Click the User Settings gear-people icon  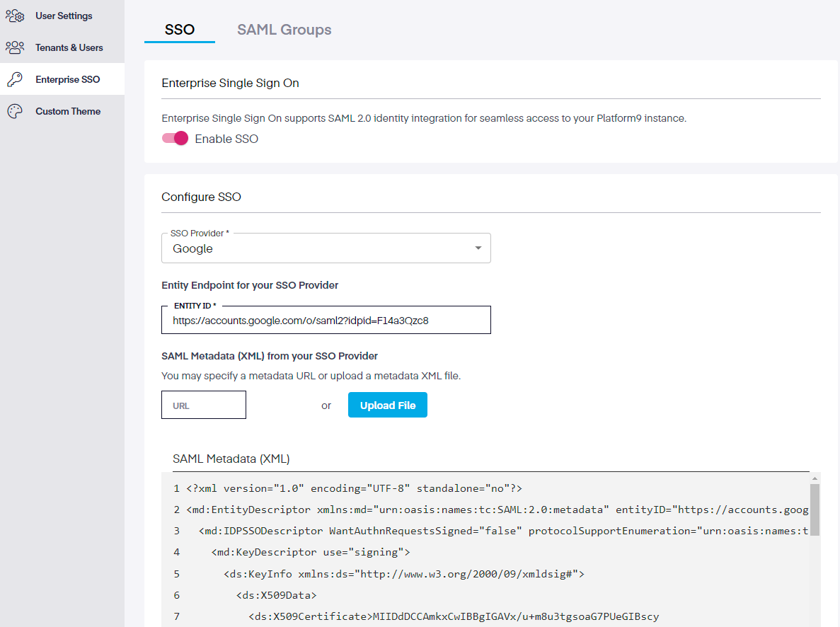click(x=15, y=16)
